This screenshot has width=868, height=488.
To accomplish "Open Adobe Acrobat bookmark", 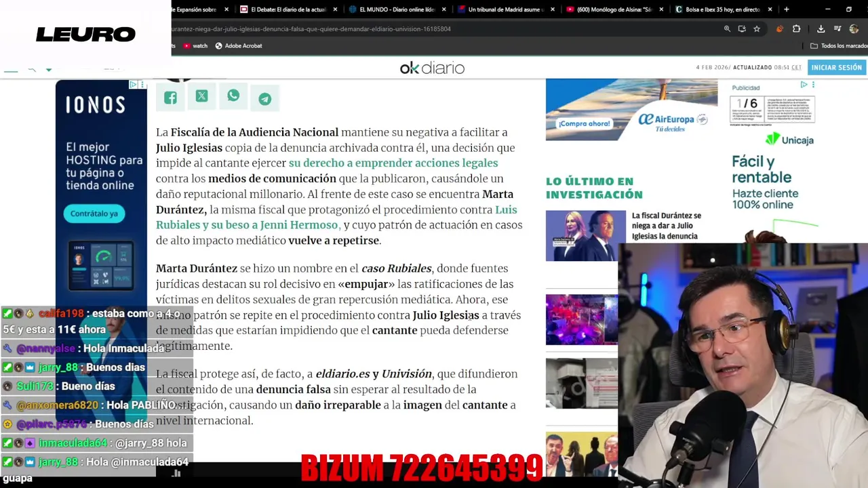I will 239,45.
